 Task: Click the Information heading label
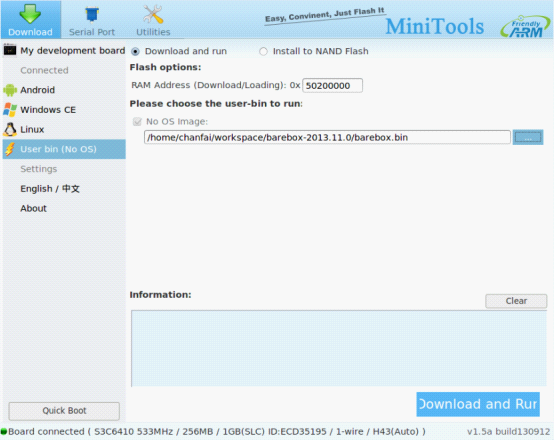click(x=160, y=295)
